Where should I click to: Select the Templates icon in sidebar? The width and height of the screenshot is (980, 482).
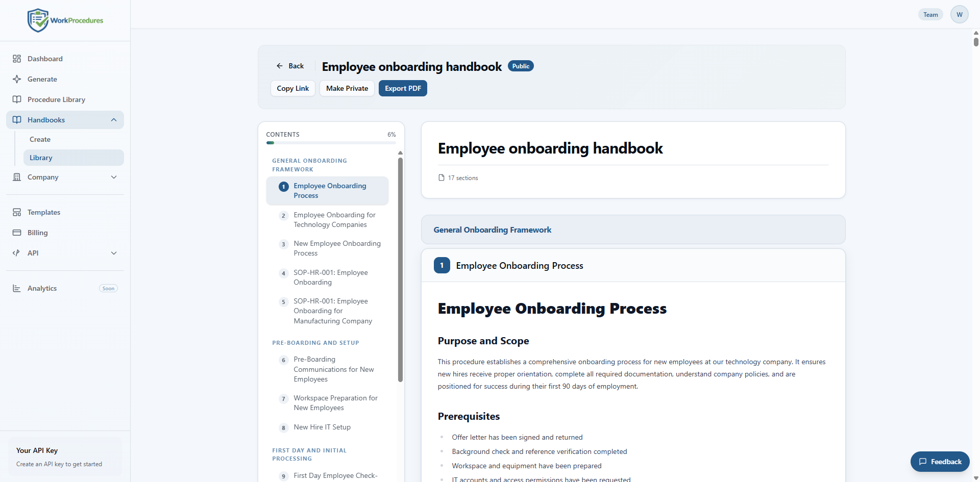17,212
